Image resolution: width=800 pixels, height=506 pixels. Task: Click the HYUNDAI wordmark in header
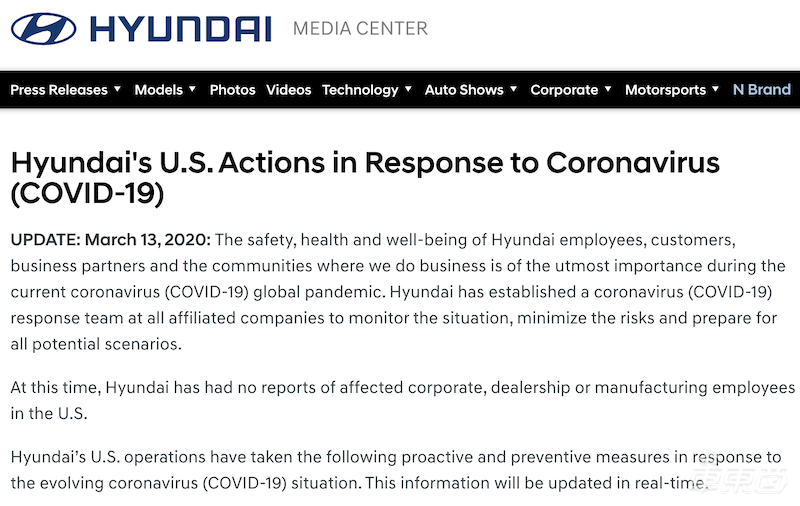pos(180,28)
